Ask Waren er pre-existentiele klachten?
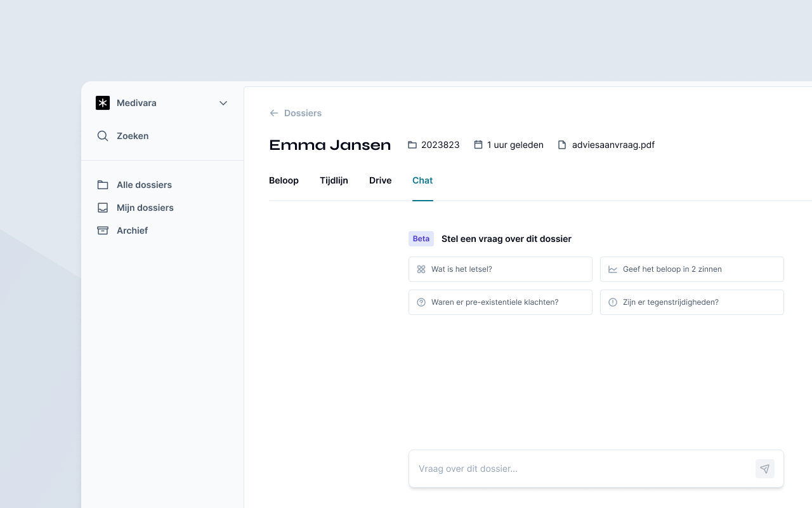 tap(501, 302)
